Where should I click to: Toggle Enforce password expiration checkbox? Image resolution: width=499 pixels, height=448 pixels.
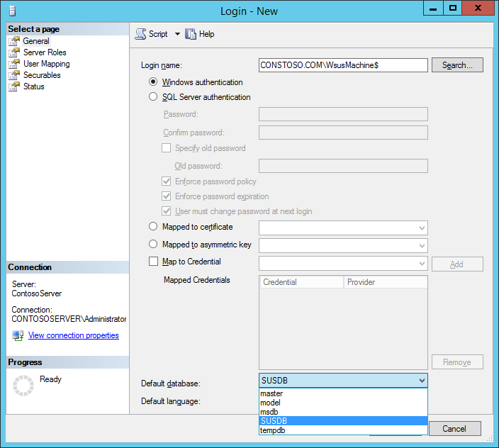coord(166,196)
